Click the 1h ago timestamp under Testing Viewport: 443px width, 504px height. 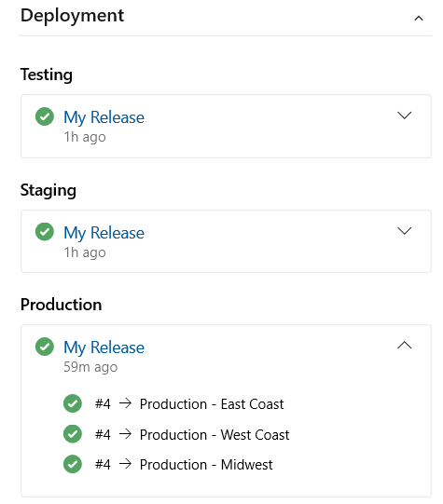tap(85, 137)
